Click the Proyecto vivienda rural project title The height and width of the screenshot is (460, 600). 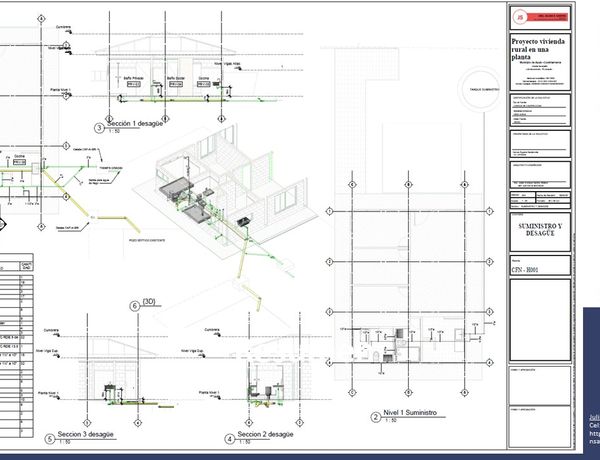coord(538,50)
